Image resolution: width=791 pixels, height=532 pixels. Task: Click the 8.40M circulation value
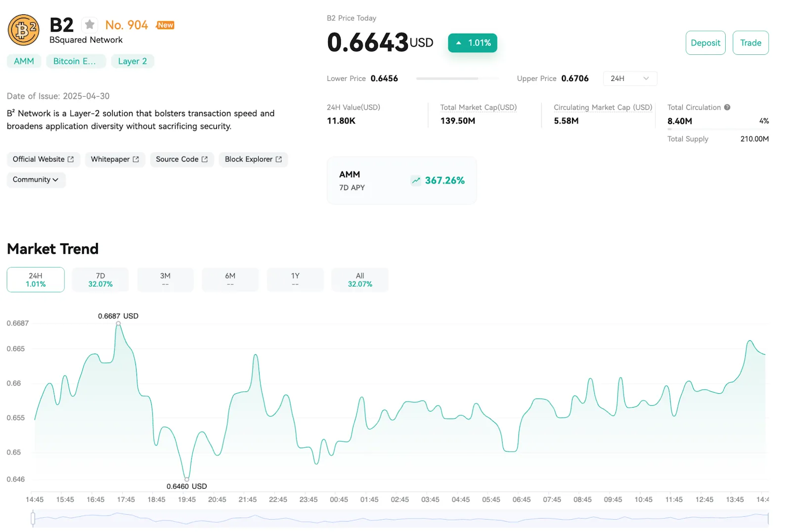tap(680, 121)
